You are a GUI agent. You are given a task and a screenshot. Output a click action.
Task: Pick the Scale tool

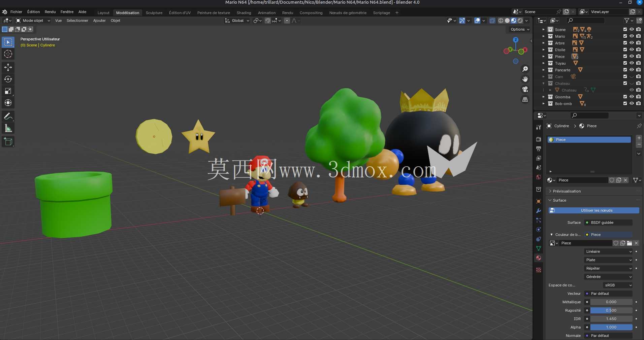(x=8, y=91)
